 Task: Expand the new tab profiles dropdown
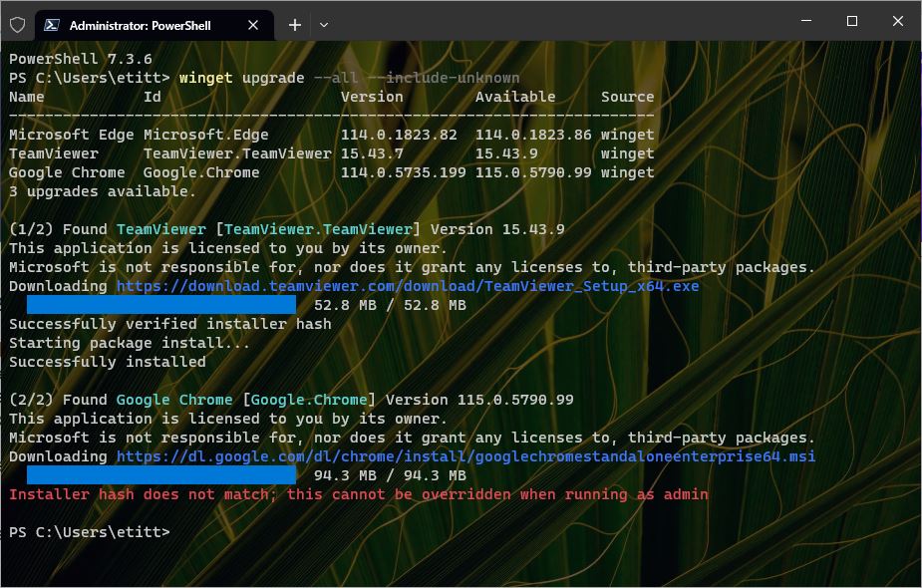pyautogui.click(x=324, y=25)
